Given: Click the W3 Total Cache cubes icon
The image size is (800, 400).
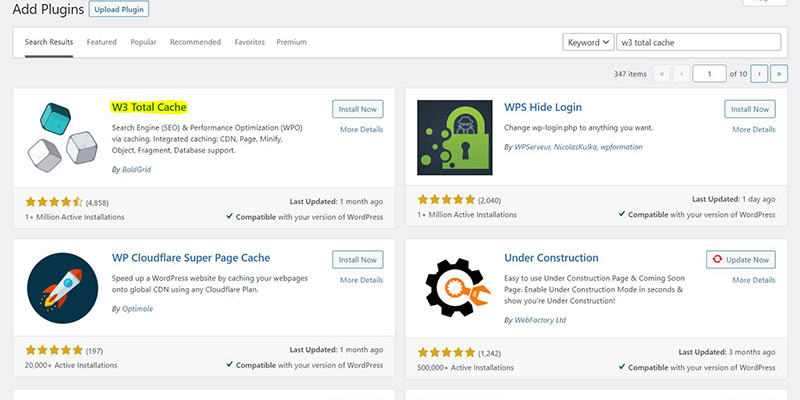Looking at the screenshot, I should tap(62, 137).
